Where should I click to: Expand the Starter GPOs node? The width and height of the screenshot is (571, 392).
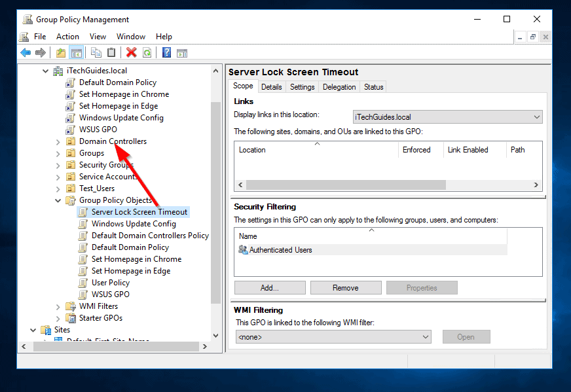(x=58, y=319)
